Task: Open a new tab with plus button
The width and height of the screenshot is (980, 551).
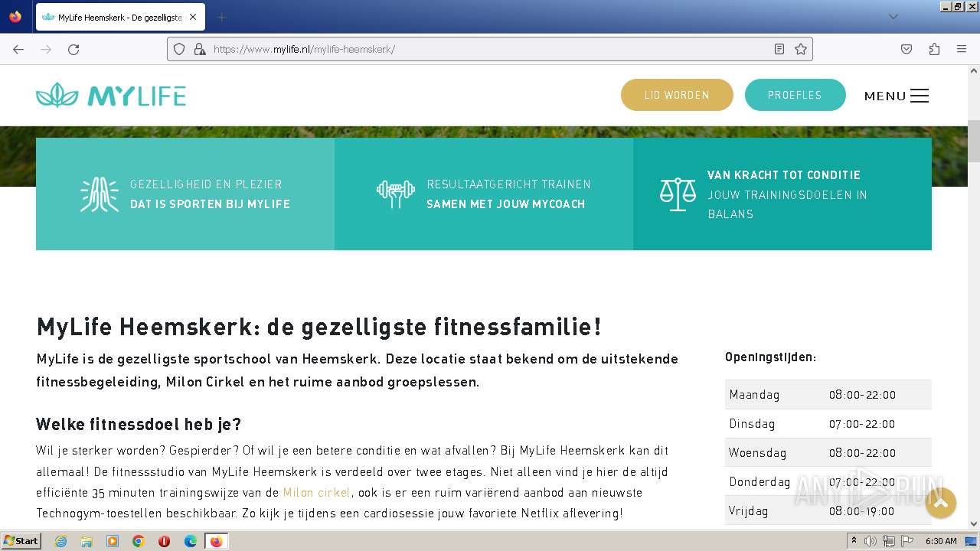Action: (x=221, y=17)
